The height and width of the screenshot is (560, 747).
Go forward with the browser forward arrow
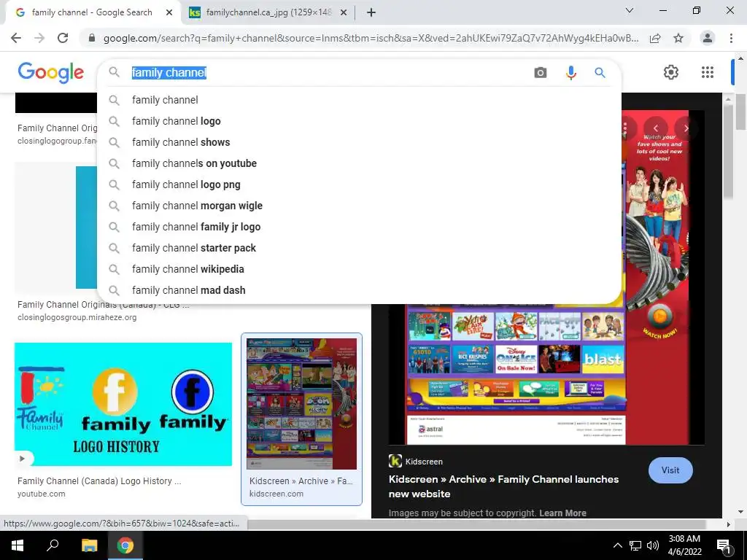[39, 38]
